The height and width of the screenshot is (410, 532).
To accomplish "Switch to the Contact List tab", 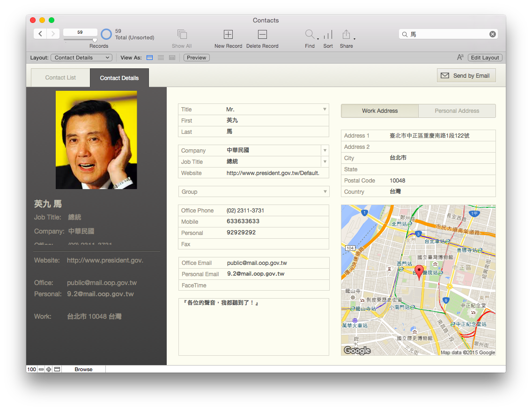I will point(60,78).
